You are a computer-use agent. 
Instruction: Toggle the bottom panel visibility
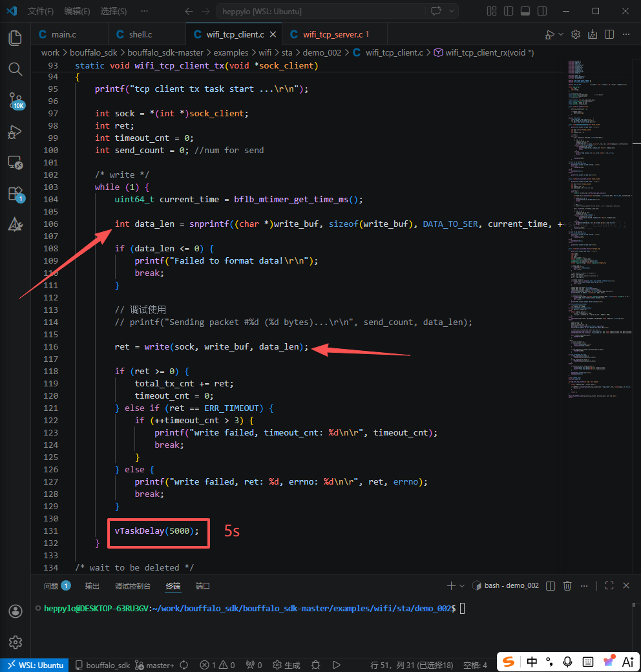525,11
